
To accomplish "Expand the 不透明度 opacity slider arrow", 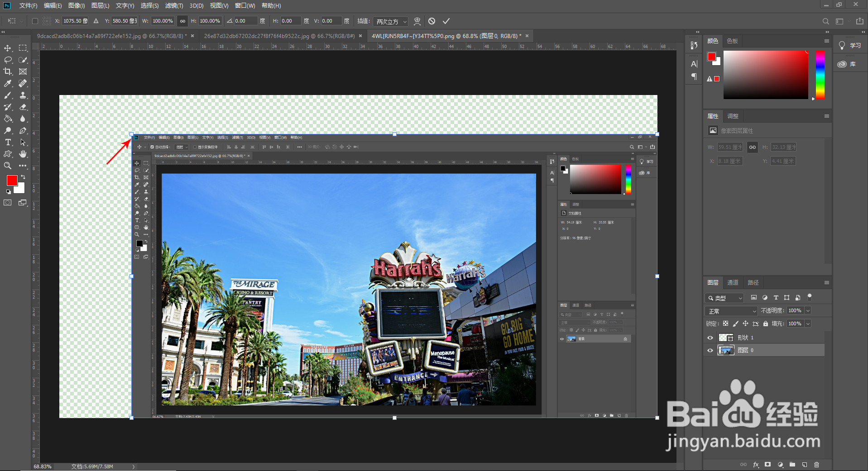I will [808, 310].
